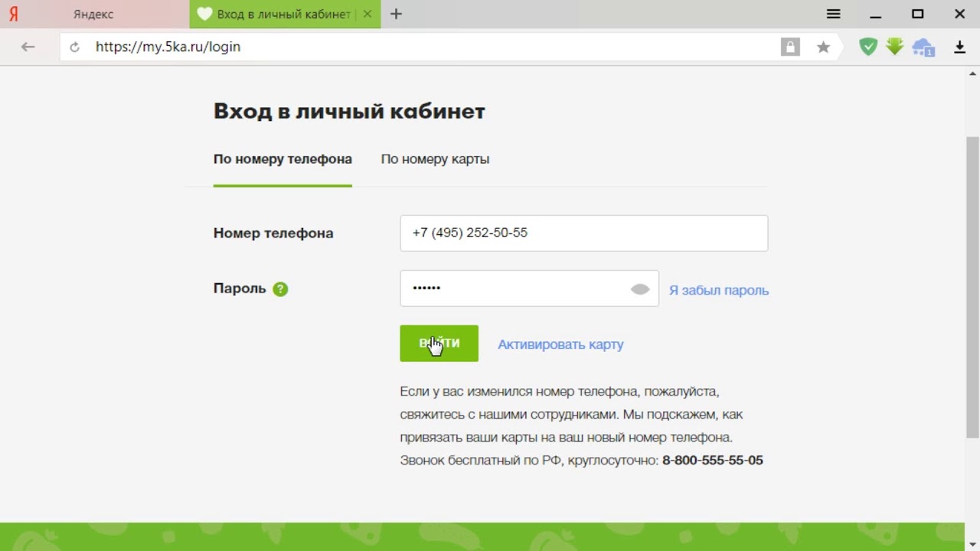
Task: Click the Номер телефона input field
Action: (x=583, y=233)
